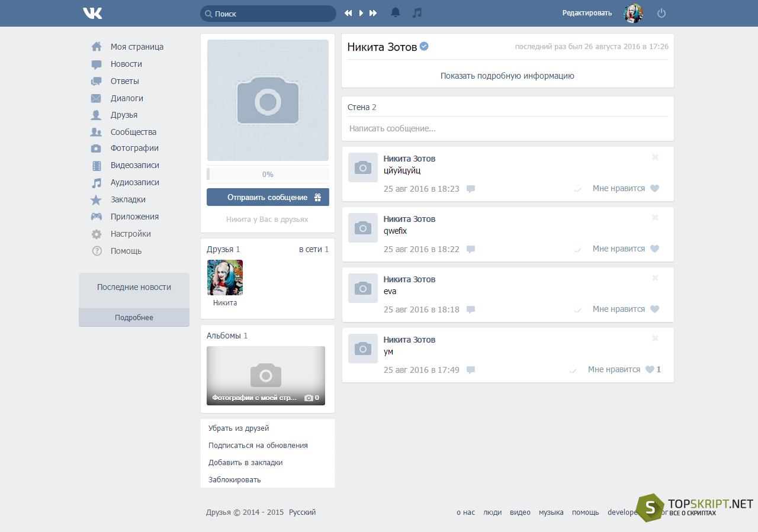Click the Закладки star icon in sidebar

click(96, 200)
